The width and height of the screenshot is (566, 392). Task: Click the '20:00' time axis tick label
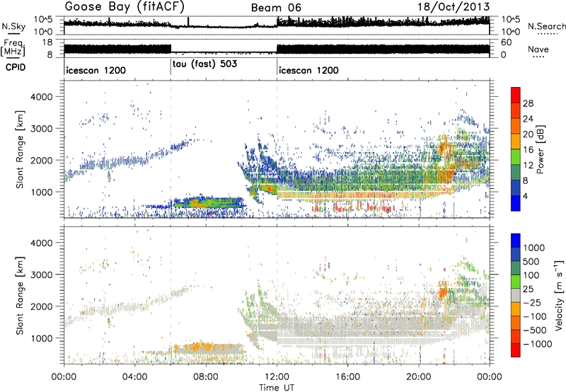coord(419,377)
